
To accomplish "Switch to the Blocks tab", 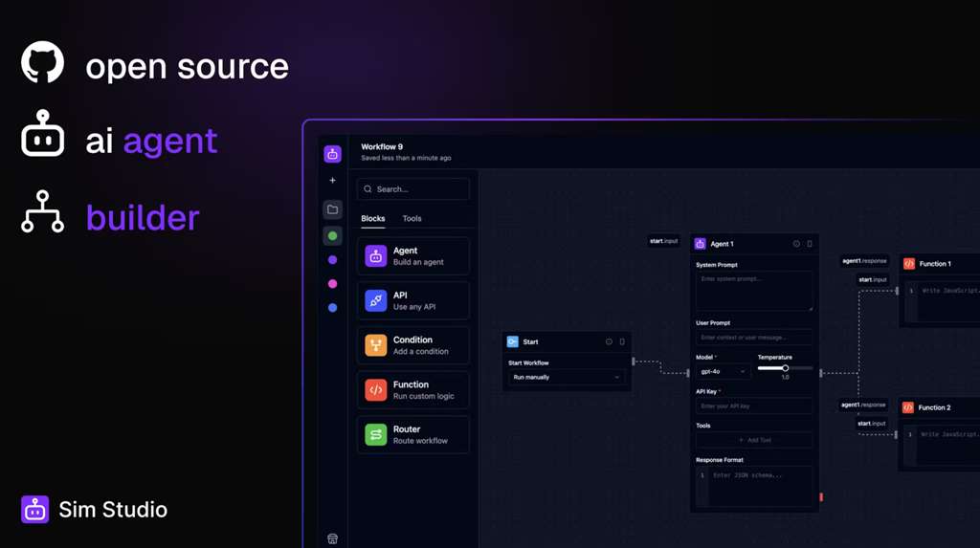I will [x=373, y=219].
